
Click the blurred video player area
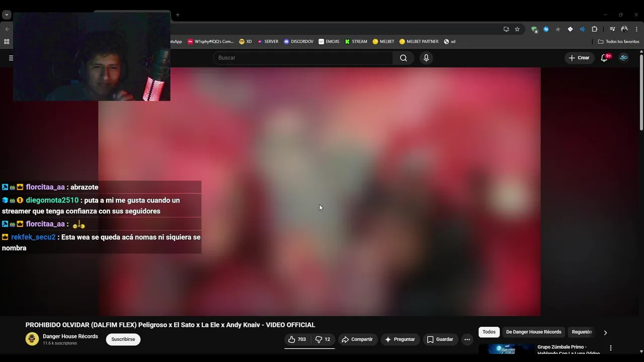319,192
